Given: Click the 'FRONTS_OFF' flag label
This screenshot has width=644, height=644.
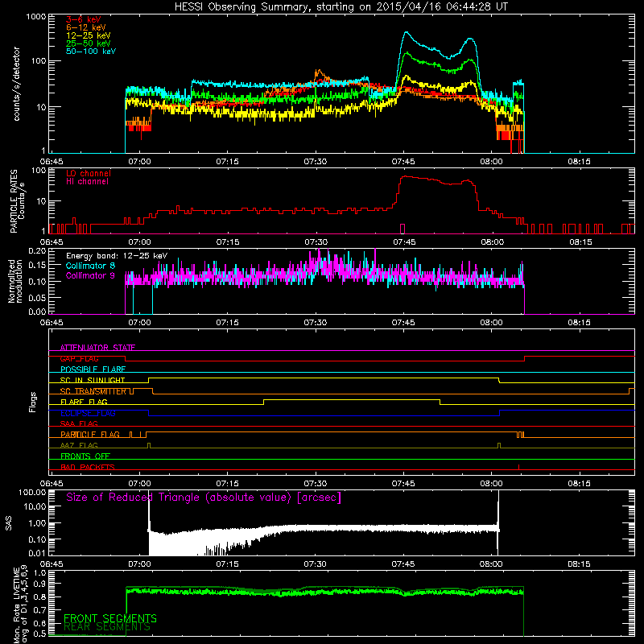Looking at the screenshot, I should [85, 456].
